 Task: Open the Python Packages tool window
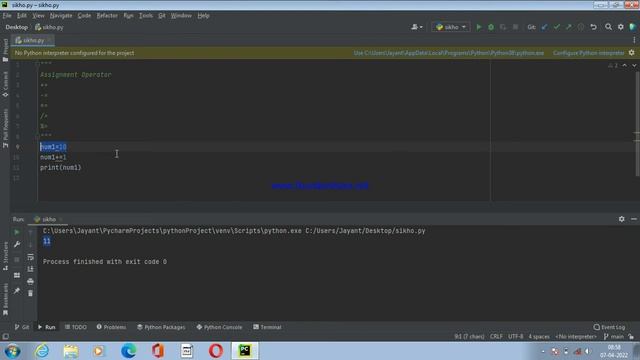tap(161, 327)
